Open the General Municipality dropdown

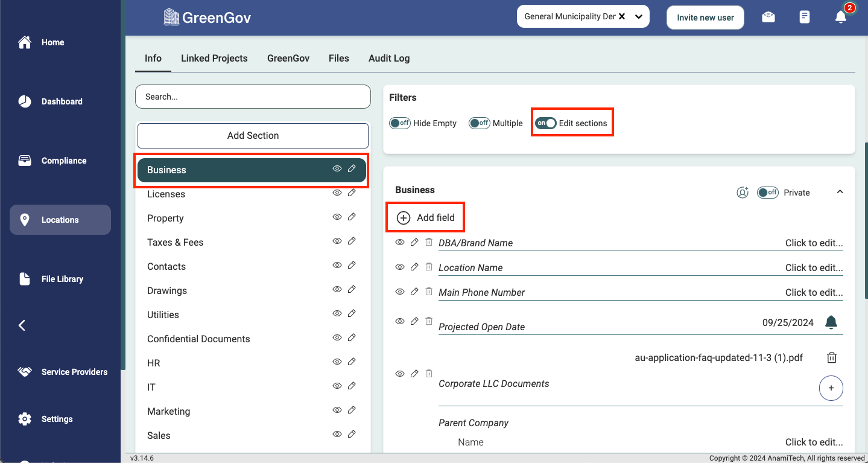(639, 17)
